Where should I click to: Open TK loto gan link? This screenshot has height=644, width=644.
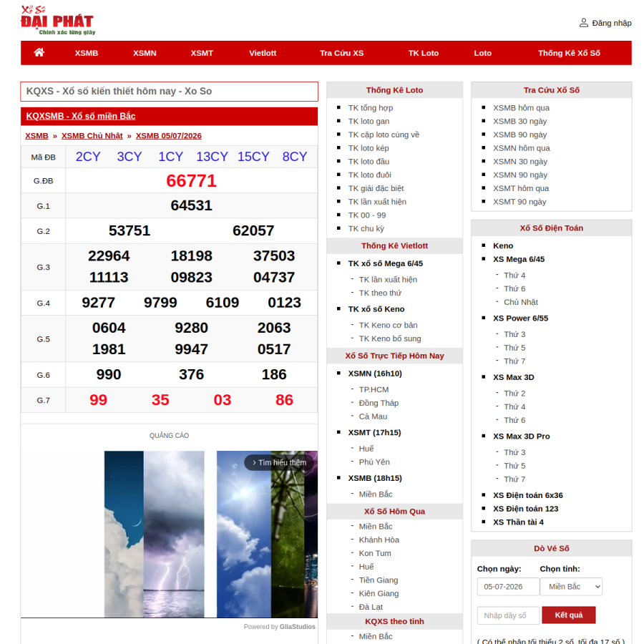[369, 122]
